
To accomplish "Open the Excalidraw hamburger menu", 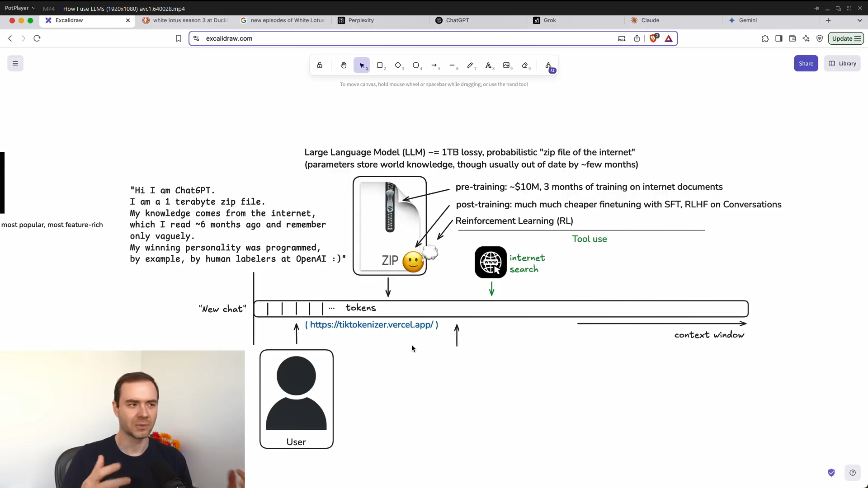I will pyautogui.click(x=15, y=63).
